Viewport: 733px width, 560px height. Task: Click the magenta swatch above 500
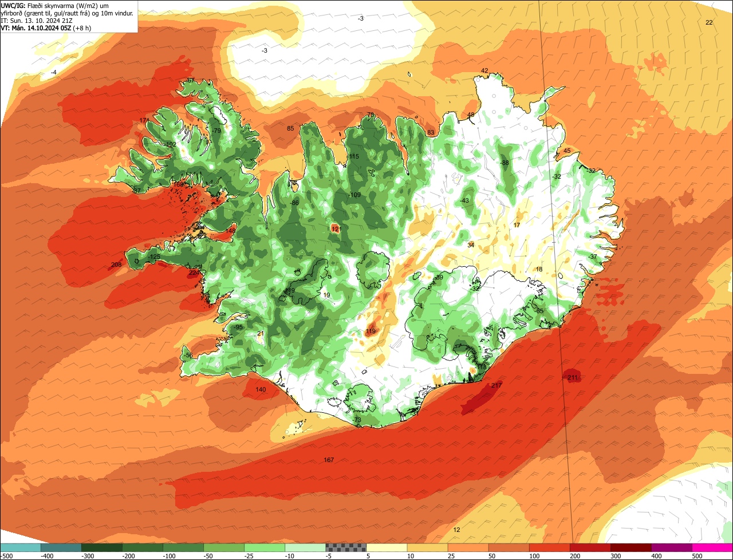tap(712, 547)
